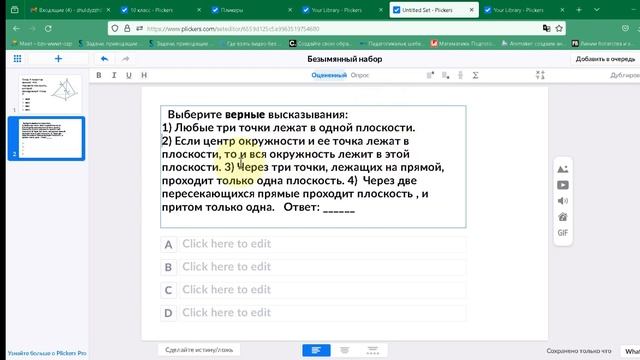Open the Learn more about Plickers Pro link

(47, 353)
